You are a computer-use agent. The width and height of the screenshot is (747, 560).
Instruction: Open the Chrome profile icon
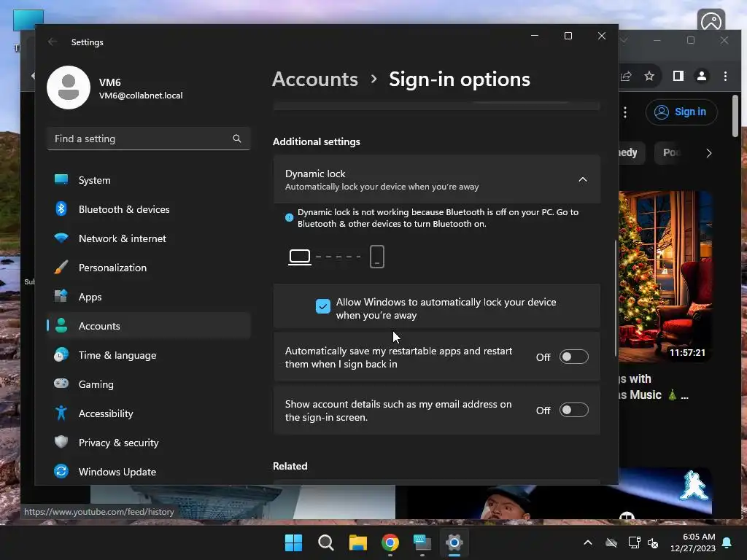pos(702,76)
